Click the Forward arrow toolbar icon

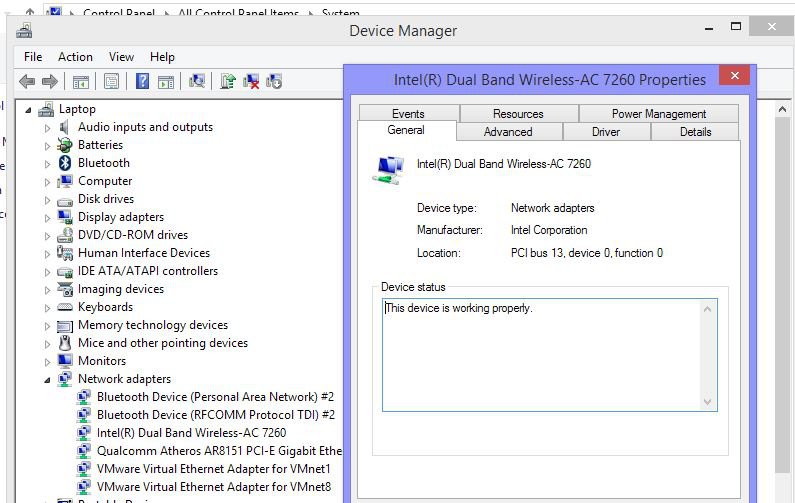(50, 81)
